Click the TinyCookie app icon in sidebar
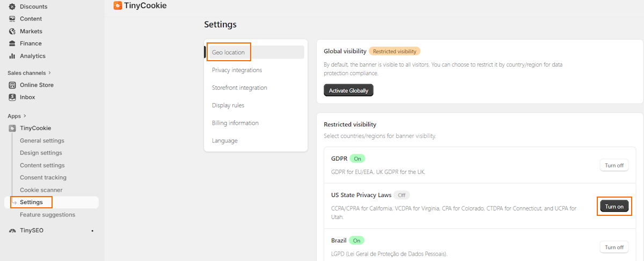The height and width of the screenshot is (261, 644). point(12,128)
